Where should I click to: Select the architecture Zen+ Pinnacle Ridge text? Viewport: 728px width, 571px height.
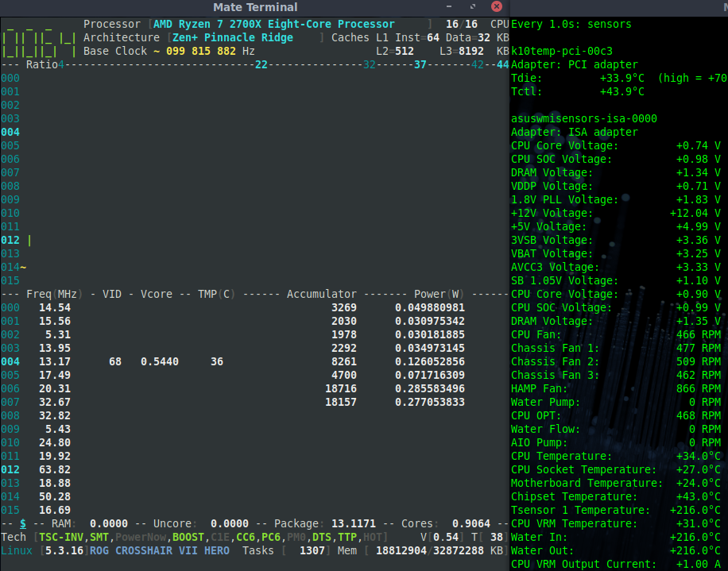click(x=233, y=37)
